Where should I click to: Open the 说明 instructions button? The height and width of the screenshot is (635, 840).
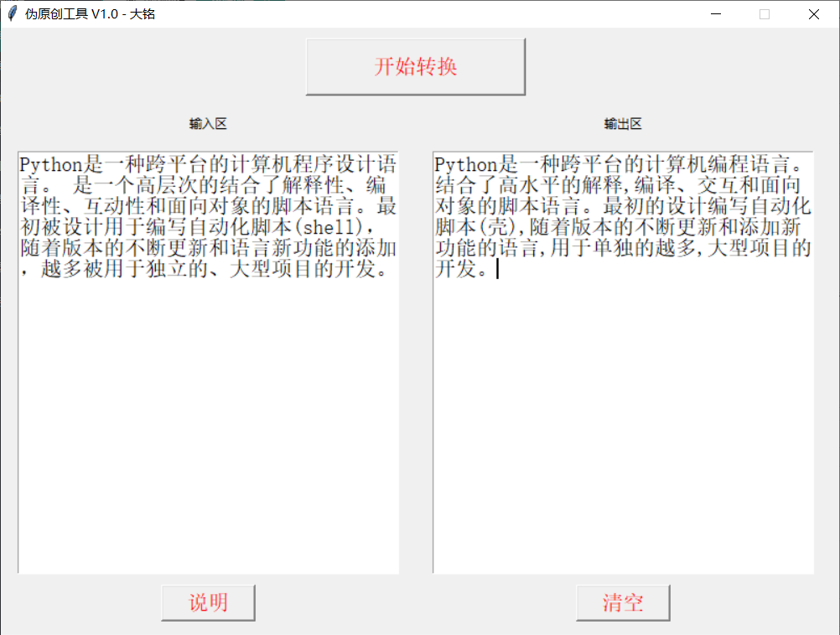click(208, 602)
